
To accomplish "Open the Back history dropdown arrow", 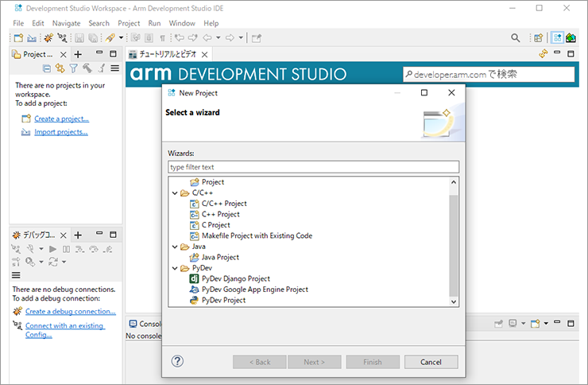I will [x=219, y=38].
